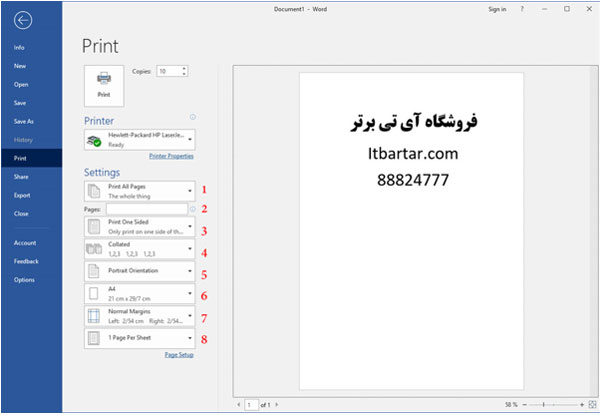Click the Copies number field
The image size is (600, 415).
168,71
